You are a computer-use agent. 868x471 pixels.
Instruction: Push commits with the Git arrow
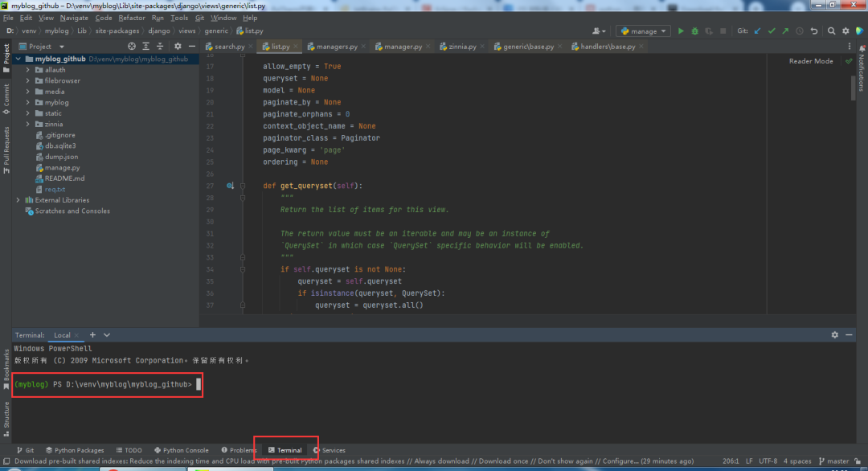click(x=785, y=31)
